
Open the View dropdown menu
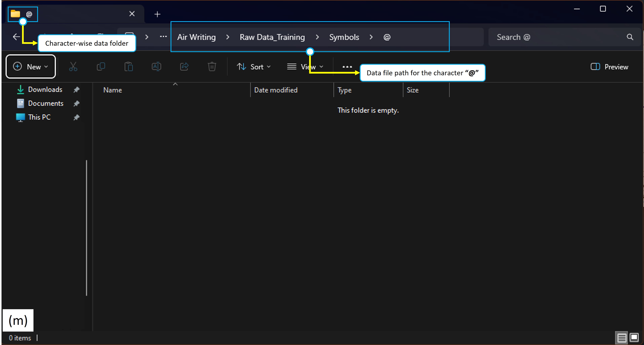pos(305,67)
